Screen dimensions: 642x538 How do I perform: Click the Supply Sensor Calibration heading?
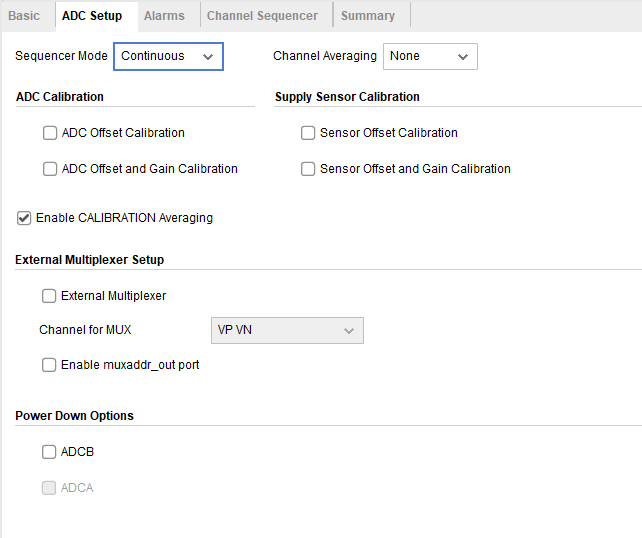[x=347, y=97]
